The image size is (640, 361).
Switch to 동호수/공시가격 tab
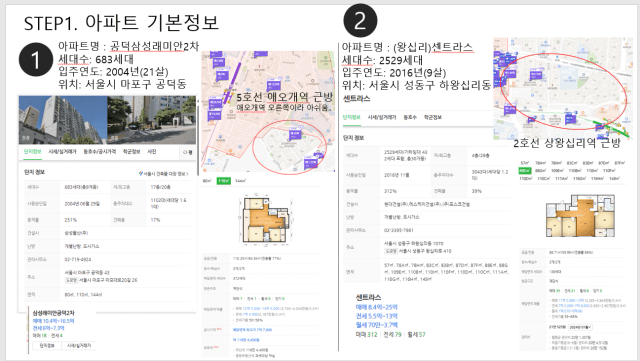pyautogui.click(x=100, y=152)
